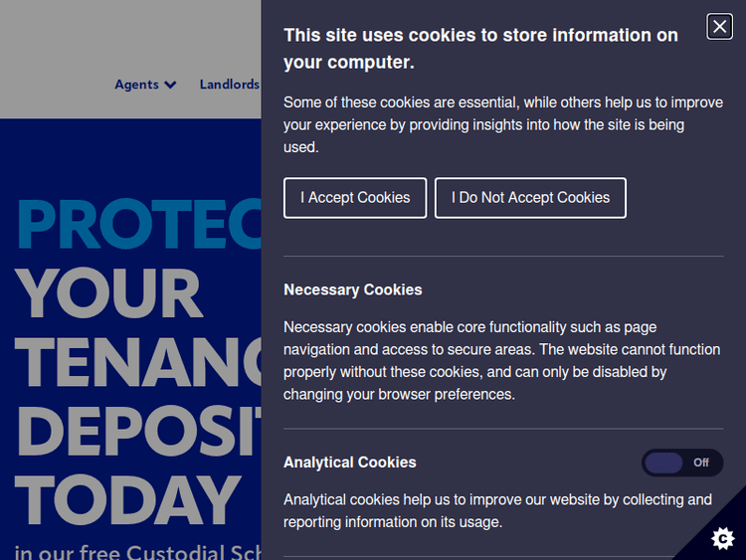
Task: Choose I Do Not Accept Cookies
Action: [530, 198]
